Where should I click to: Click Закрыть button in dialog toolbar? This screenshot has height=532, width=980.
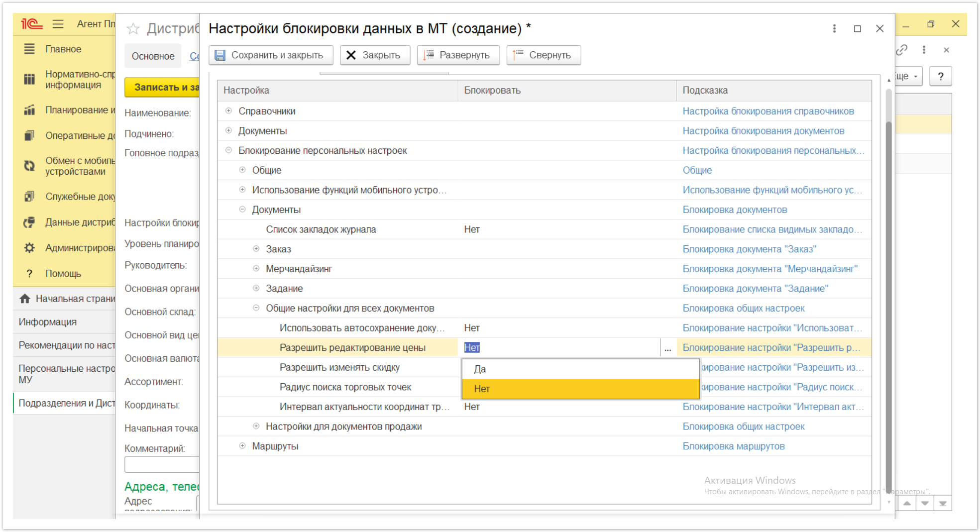[x=374, y=55]
